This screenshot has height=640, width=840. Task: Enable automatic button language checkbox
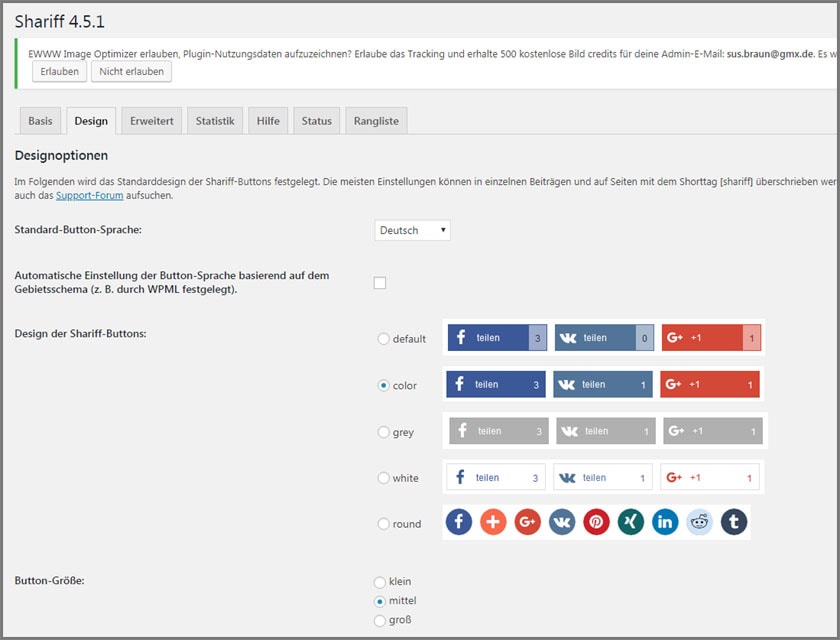pyautogui.click(x=380, y=283)
